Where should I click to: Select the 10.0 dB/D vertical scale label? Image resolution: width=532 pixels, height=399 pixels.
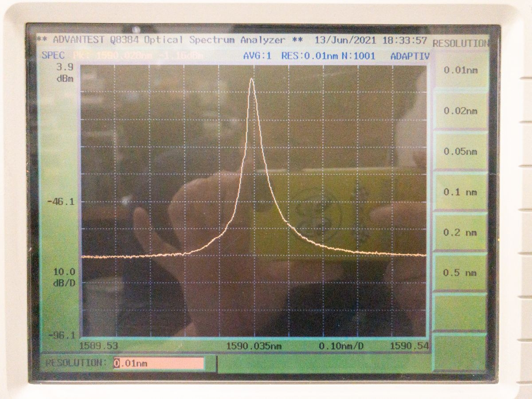click(x=64, y=277)
